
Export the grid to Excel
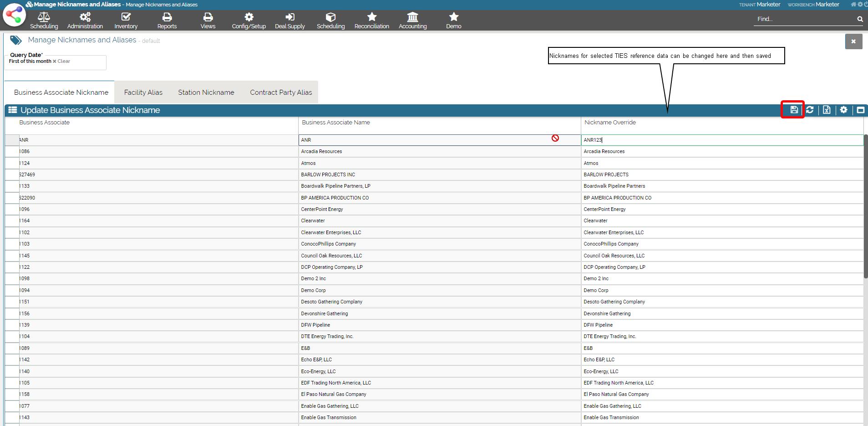[827, 110]
